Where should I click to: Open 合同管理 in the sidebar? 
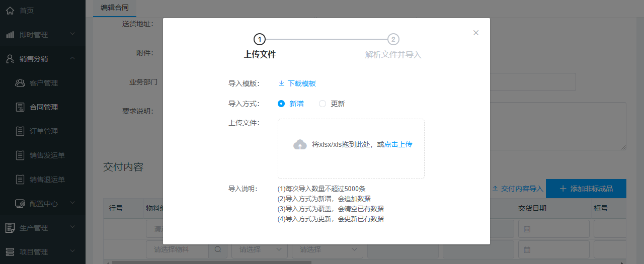pos(43,107)
